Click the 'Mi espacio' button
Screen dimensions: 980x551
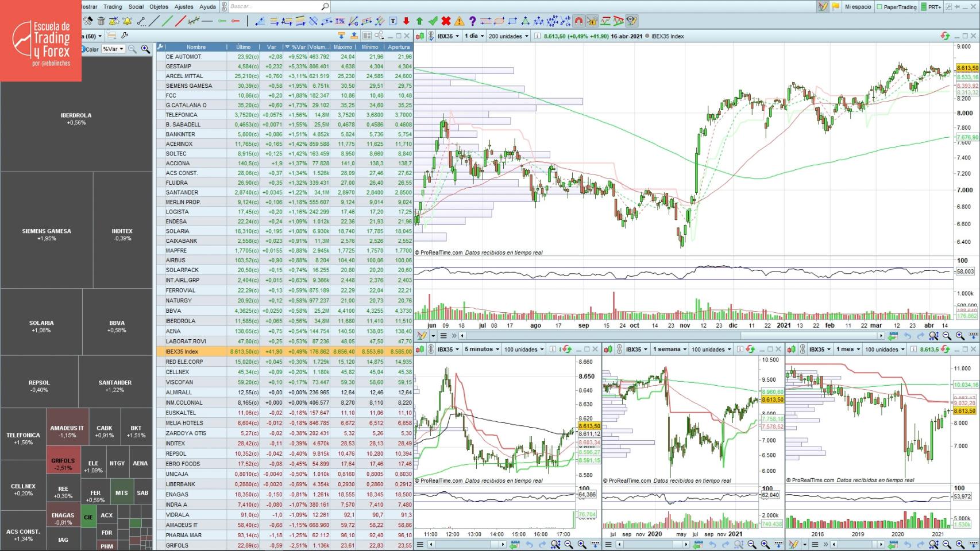[858, 7]
